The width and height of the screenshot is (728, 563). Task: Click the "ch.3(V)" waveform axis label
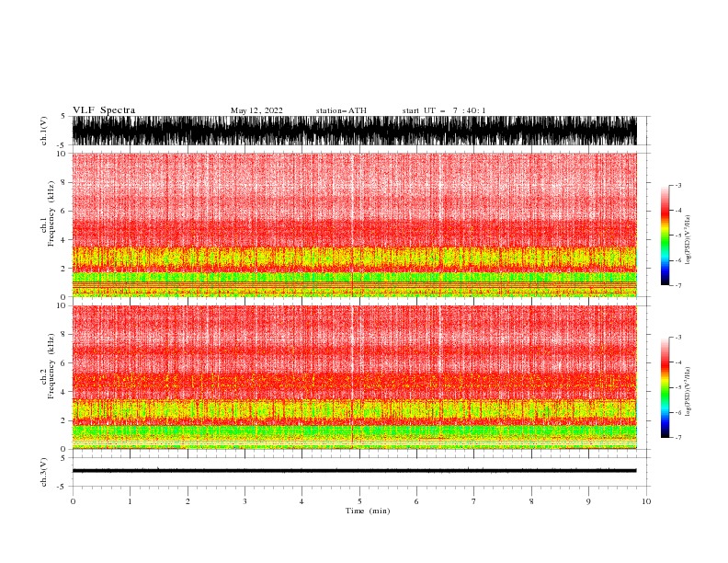44,472
